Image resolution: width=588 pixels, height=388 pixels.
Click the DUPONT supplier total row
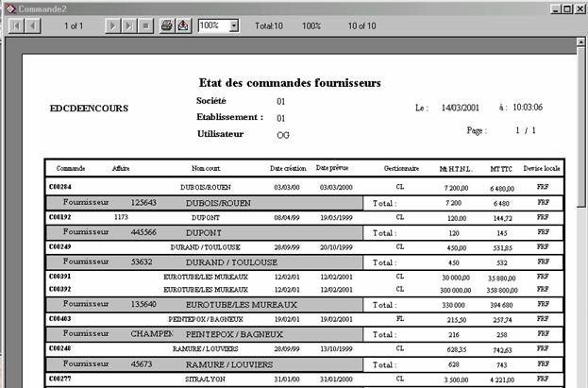coord(206,232)
